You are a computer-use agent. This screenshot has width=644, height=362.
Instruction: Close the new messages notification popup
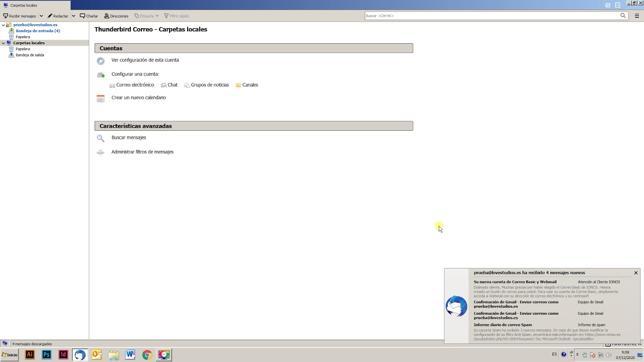636,273
